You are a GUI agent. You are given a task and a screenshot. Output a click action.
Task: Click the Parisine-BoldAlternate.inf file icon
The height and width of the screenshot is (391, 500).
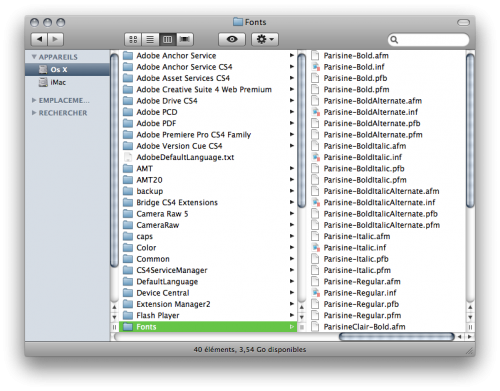tap(315, 112)
